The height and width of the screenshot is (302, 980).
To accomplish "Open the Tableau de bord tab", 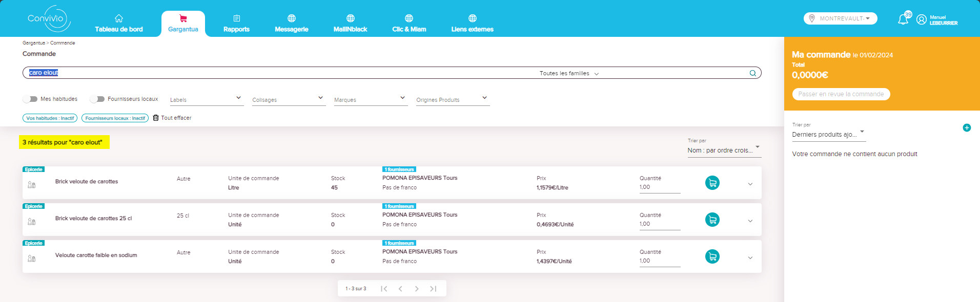I will click(x=119, y=24).
